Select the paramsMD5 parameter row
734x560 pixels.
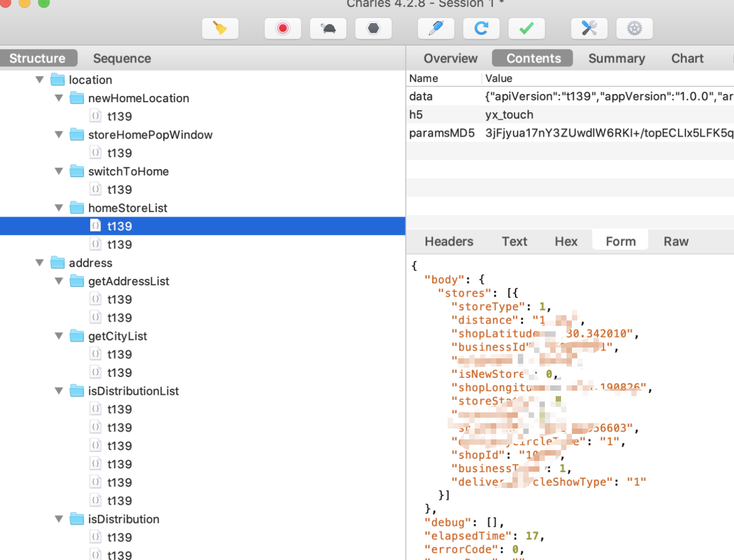click(x=570, y=133)
